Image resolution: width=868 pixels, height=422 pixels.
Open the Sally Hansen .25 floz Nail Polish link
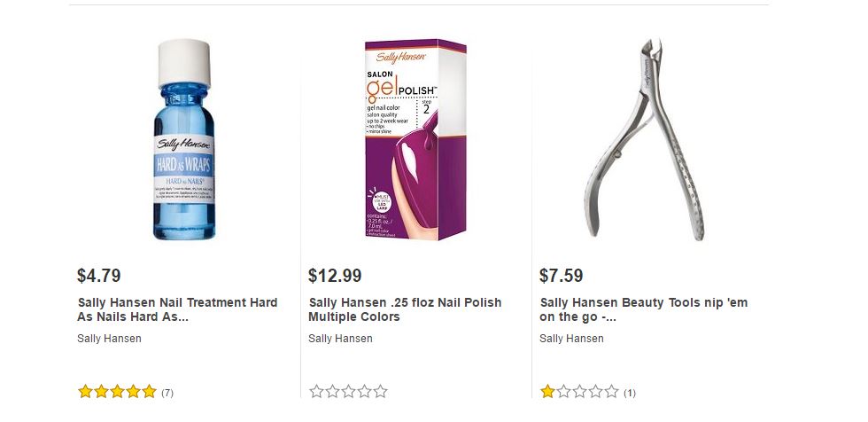(x=404, y=309)
